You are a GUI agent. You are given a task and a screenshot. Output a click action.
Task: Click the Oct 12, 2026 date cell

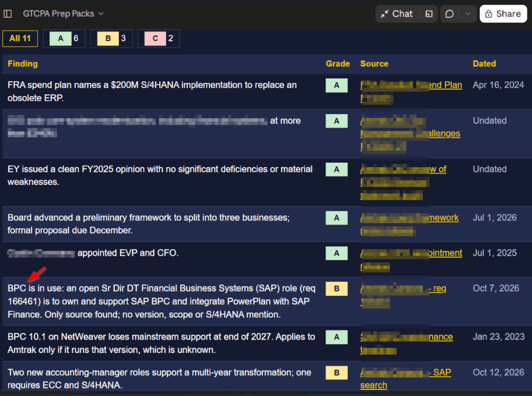[x=498, y=373]
